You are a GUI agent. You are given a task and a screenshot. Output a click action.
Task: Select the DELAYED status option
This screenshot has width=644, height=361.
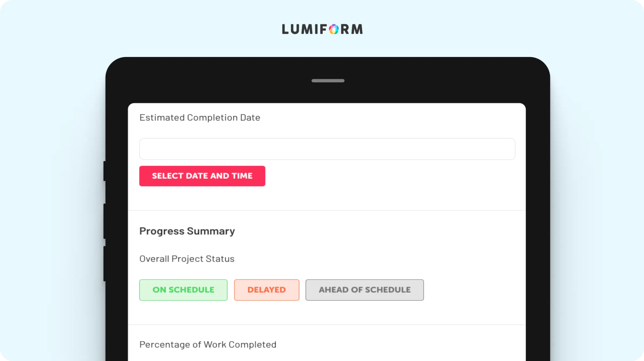tap(267, 290)
